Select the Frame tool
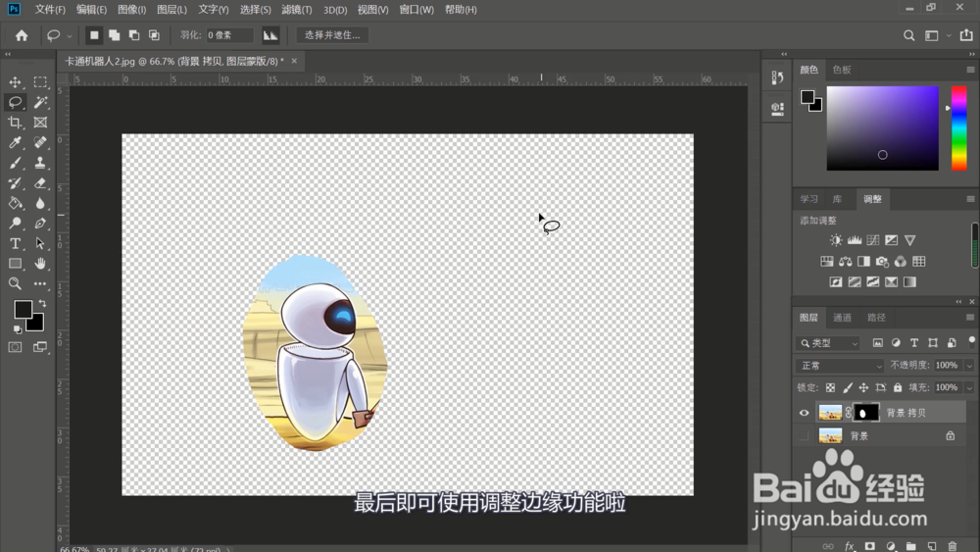This screenshot has height=552, width=980. [40, 123]
